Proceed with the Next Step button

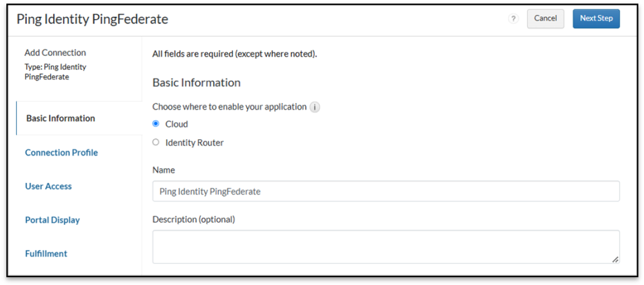pos(596,18)
